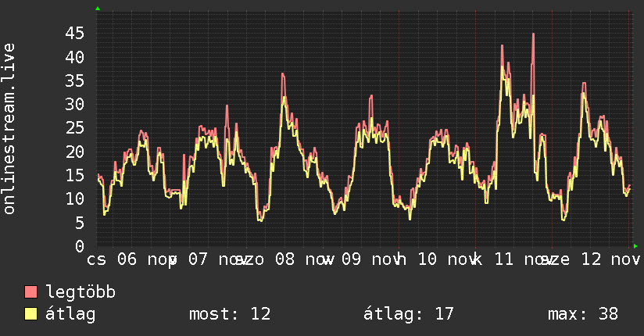Select the 'max: 38' statistic

point(583,314)
